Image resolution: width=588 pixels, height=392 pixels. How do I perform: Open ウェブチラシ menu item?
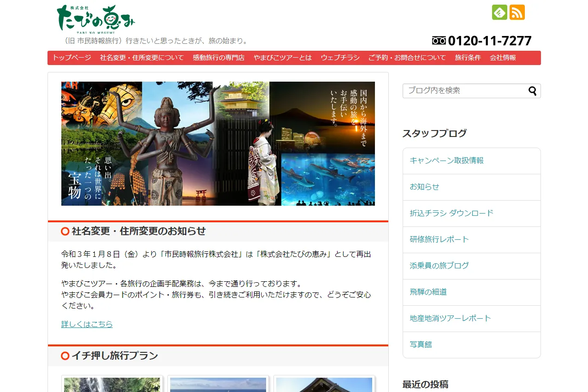(340, 58)
